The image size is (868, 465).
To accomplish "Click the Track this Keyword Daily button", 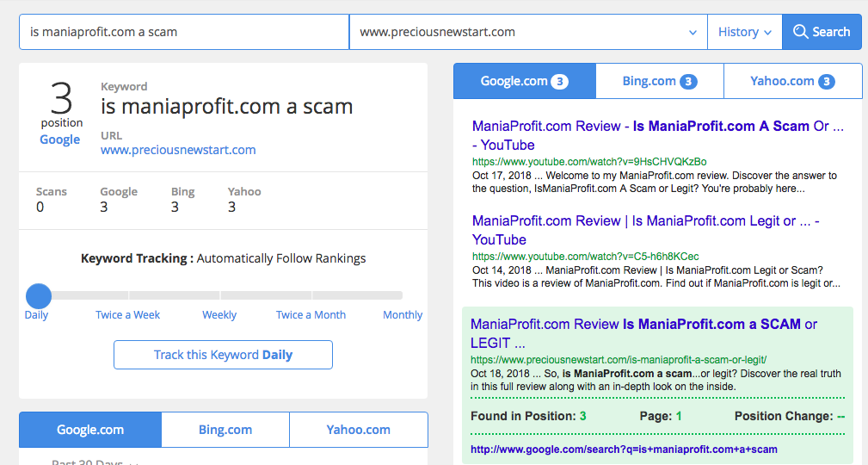I will (x=223, y=355).
